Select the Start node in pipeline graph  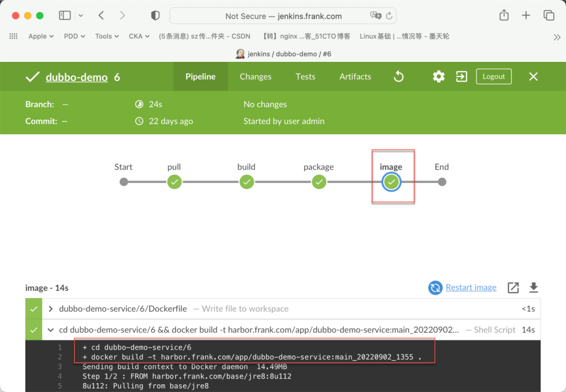(124, 182)
